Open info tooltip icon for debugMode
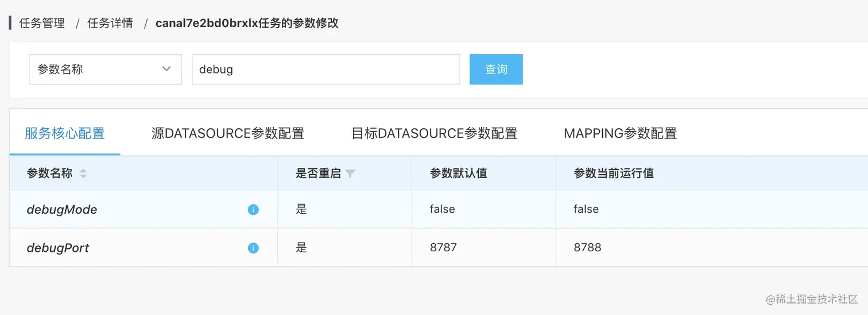 [253, 210]
